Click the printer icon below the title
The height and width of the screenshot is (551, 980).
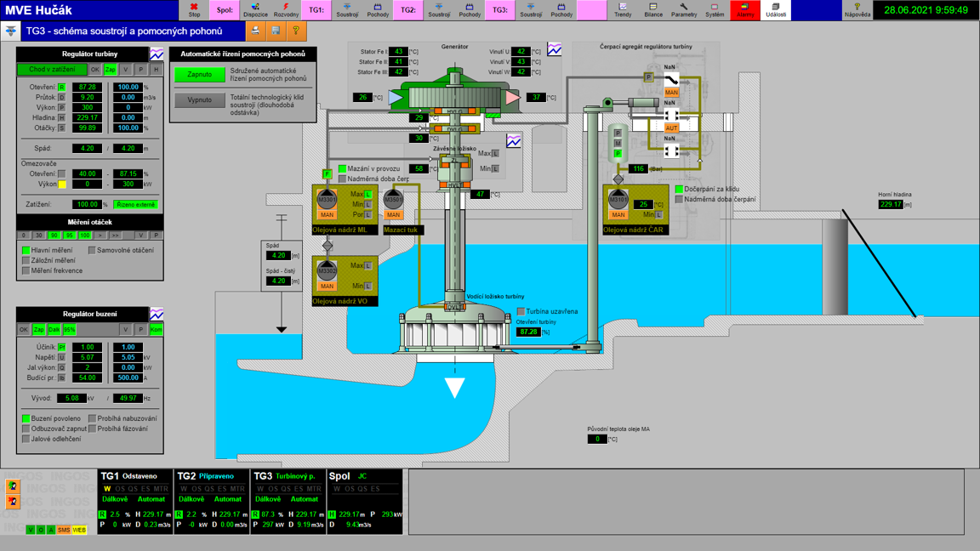(255, 31)
